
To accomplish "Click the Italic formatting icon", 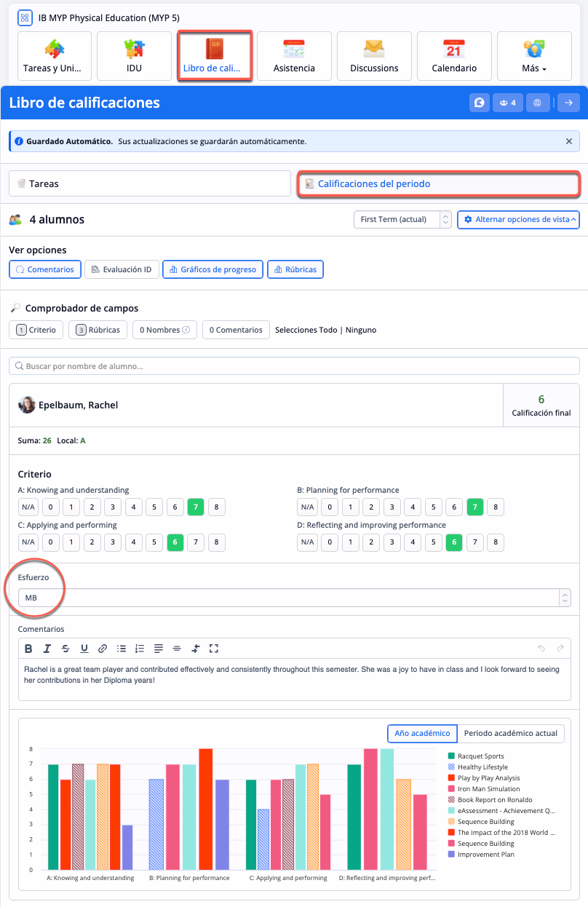I will click(x=47, y=648).
